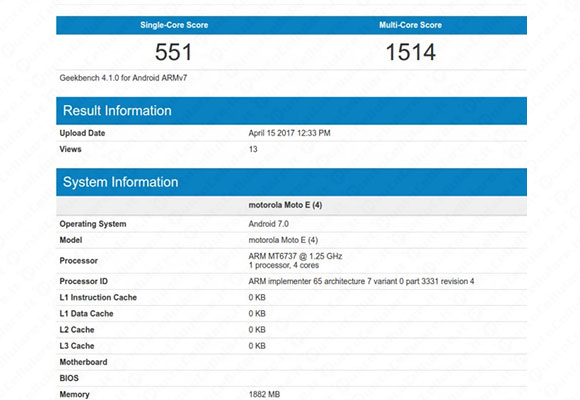Select the single-core score value 551

click(x=173, y=52)
